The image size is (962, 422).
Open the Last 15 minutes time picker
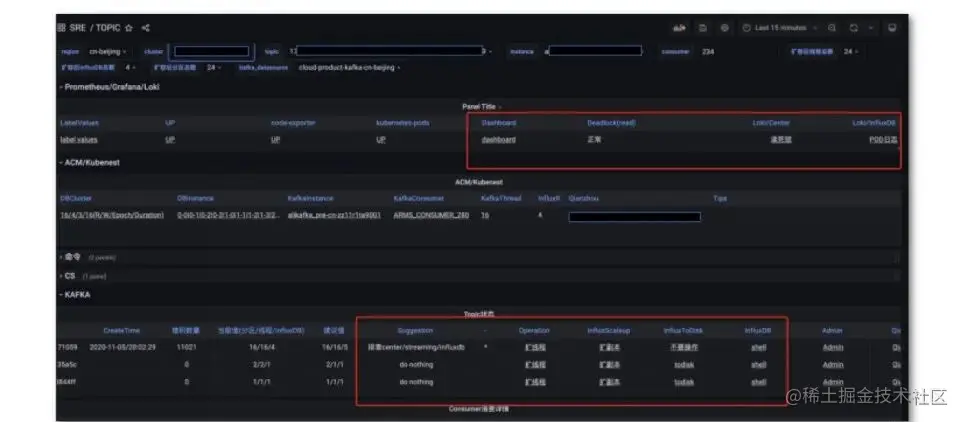[780, 28]
